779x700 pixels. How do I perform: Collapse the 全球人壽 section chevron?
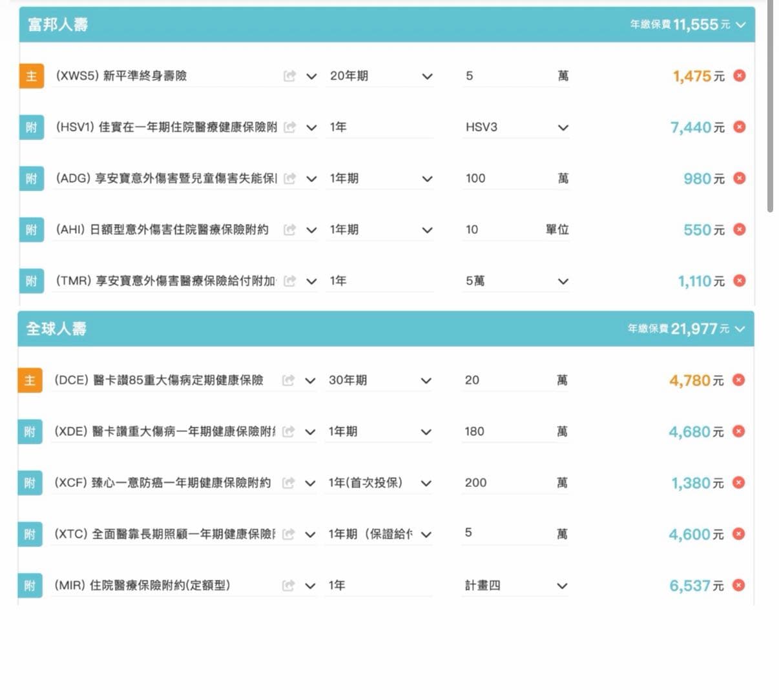tap(740, 329)
